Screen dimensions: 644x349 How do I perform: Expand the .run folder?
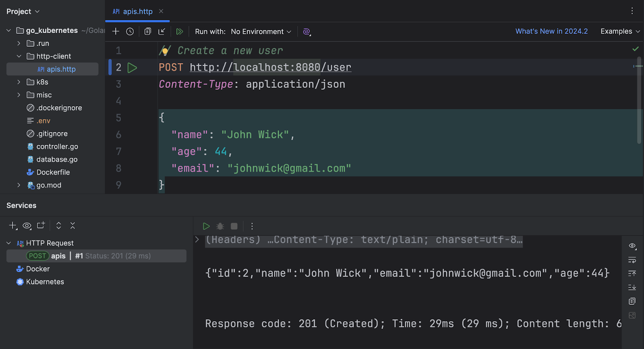pyautogui.click(x=19, y=43)
